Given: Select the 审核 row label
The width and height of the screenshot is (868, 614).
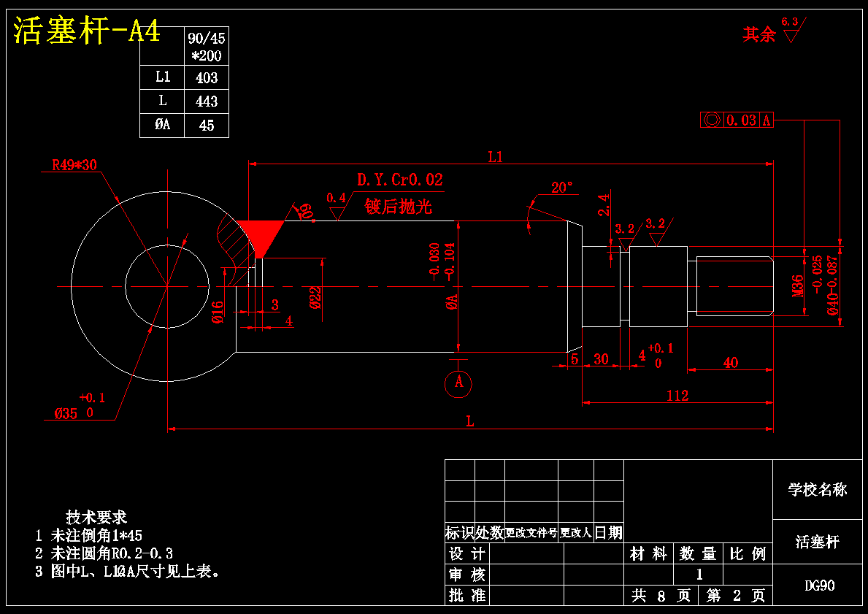Looking at the screenshot, I should (x=467, y=574).
